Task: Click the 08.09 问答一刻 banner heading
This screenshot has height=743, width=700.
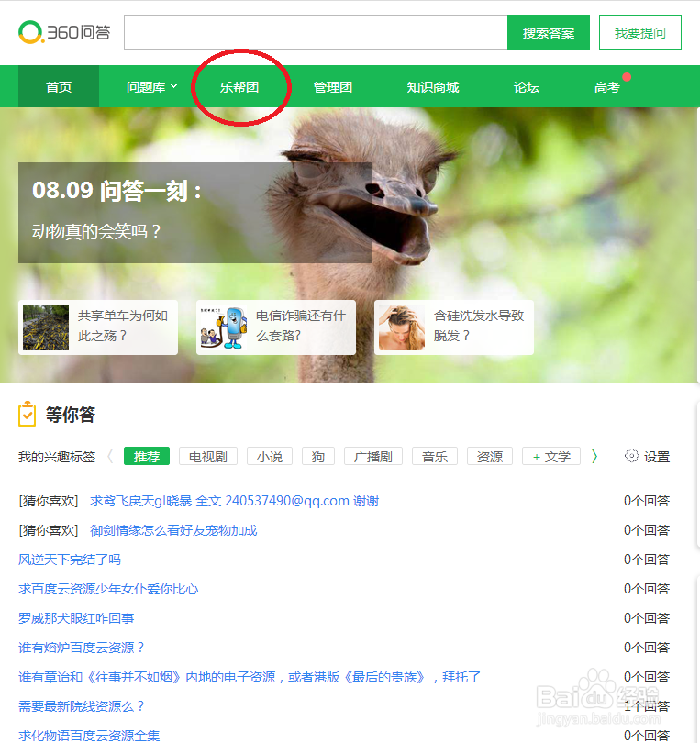Action: pyautogui.click(x=117, y=191)
